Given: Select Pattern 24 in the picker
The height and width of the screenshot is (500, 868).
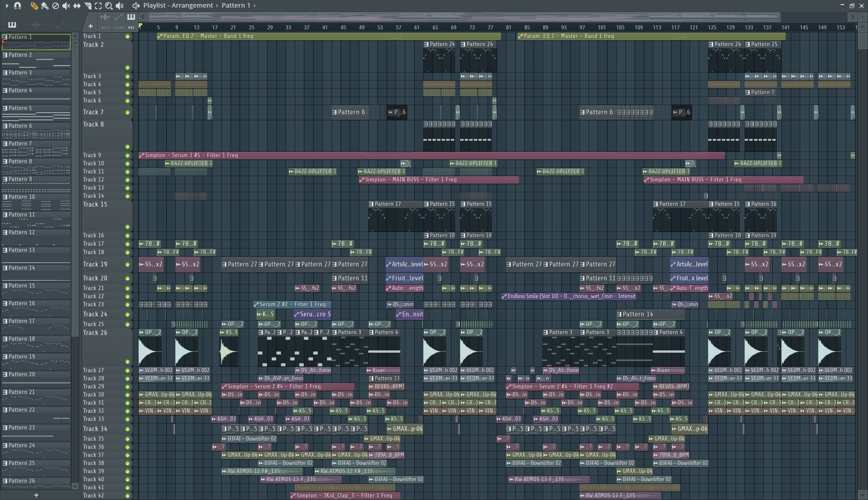Looking at the screenshot, I should tap(36, 450).
